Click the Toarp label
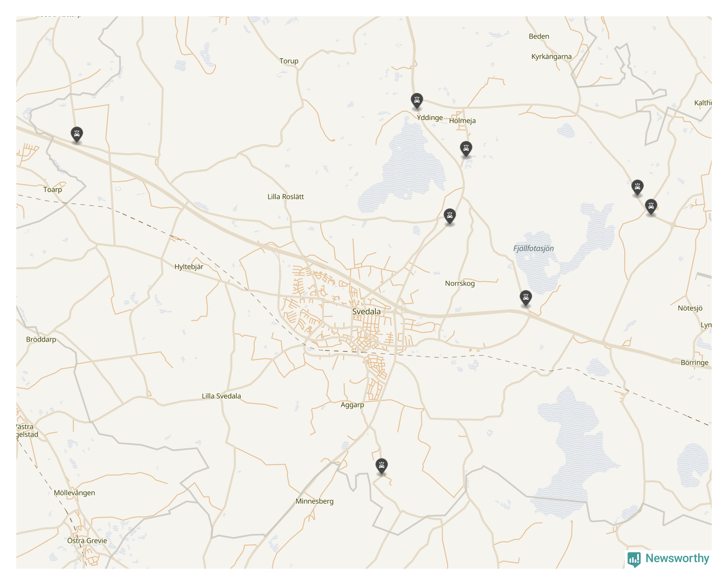728x585 pixels. [53, 190]
